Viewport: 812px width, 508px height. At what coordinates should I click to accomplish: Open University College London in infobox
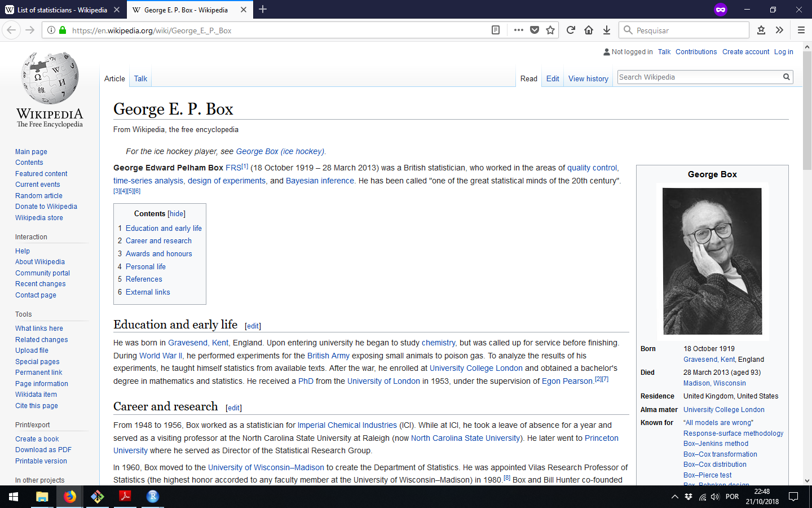point(724,410)
